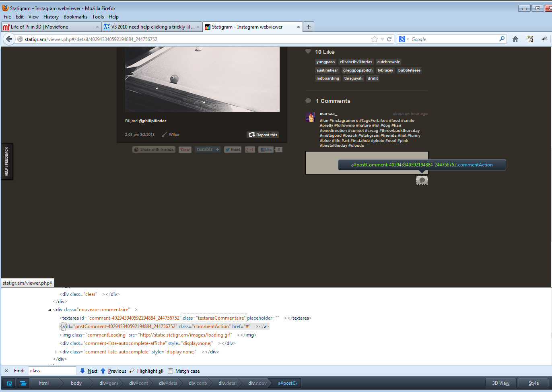
Task: Open the 3D View button
Action: click(501, 383)
